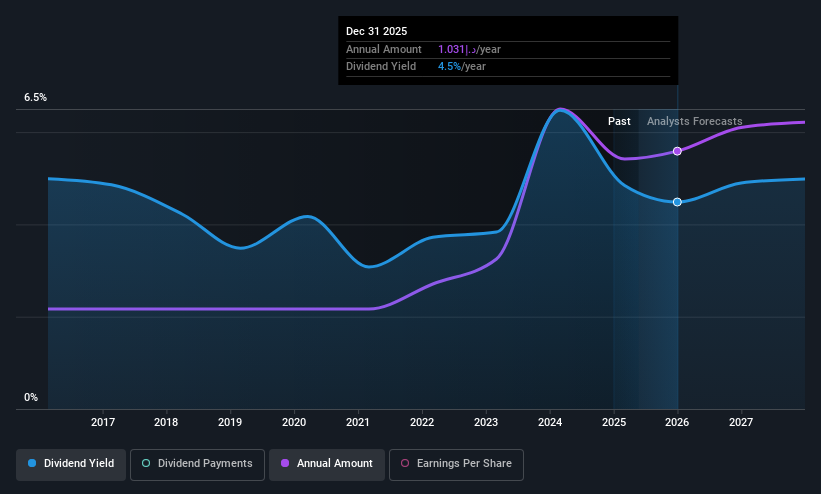821x494 pixels.
Task: Toggle the Dividend Yield series
Action: tap(71, 465)
